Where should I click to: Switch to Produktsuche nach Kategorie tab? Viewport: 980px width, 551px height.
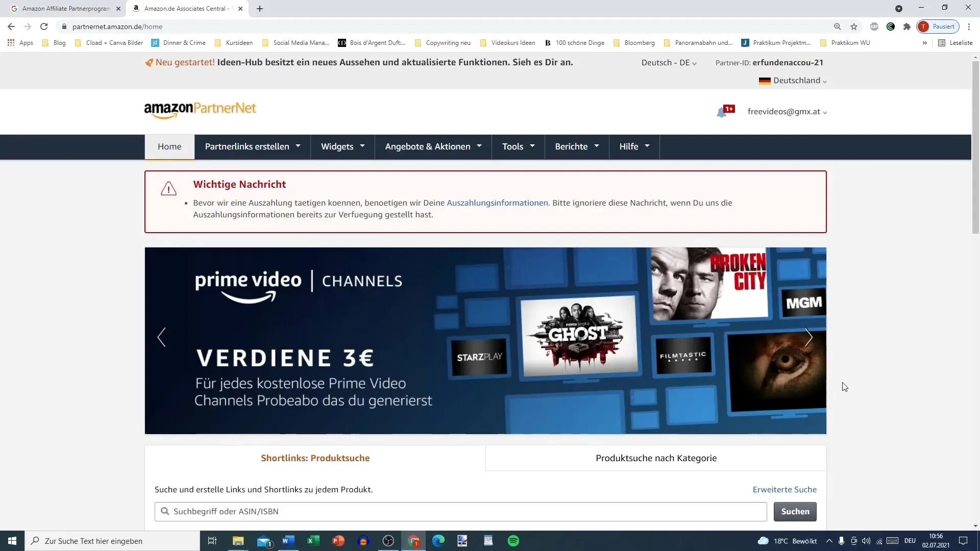pyautogui.click(x=656, y=458)
